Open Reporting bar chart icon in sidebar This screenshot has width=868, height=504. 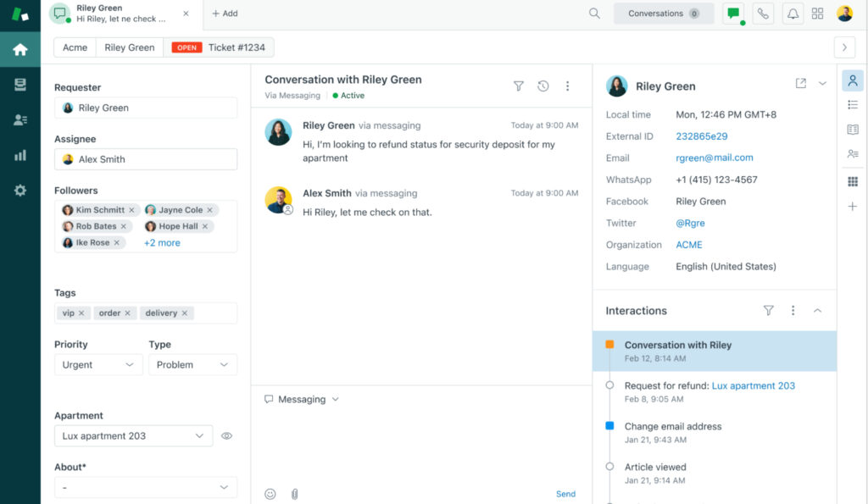click(x=20, y=155)
